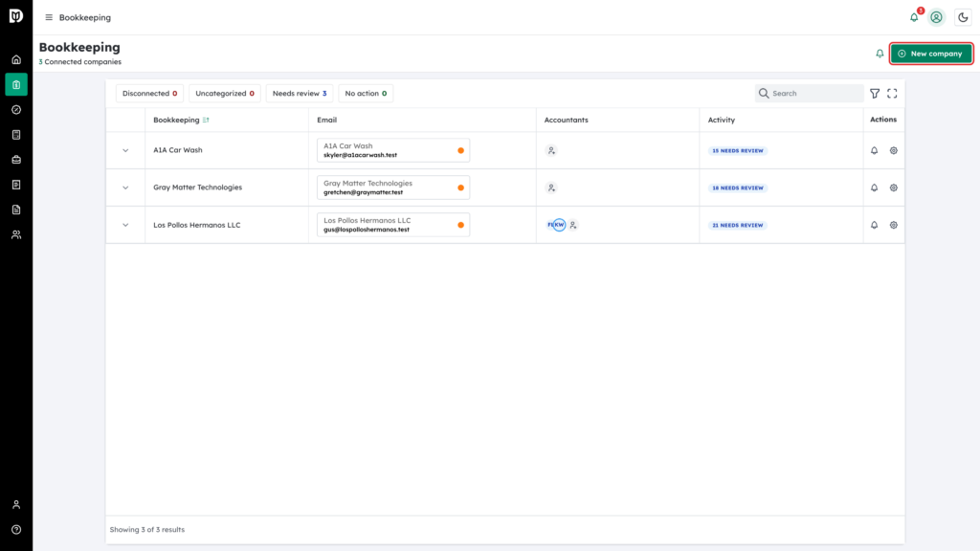The image size is (980, 551).
Task: Add accountant to A1A Car Wash
Action: coord(551,150)
